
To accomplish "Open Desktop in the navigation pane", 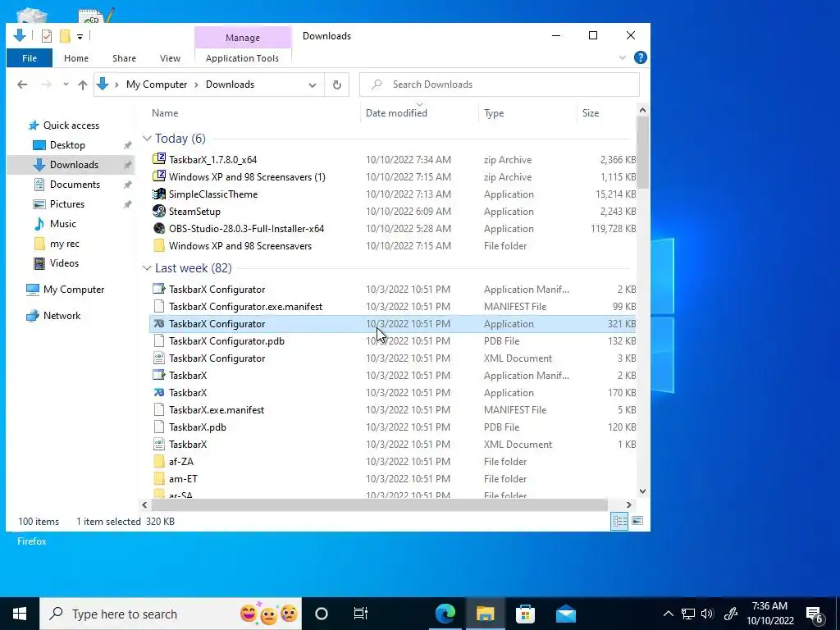I will [67, 145].
